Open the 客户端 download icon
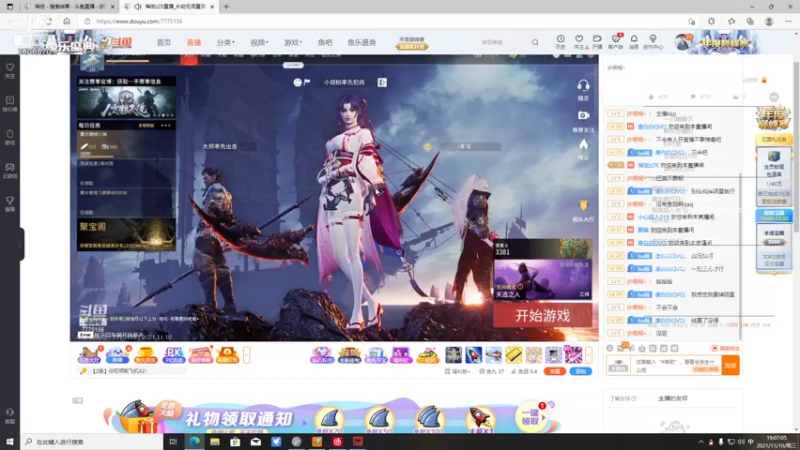This screenshot has height=450, width=800. coord(615,42)
